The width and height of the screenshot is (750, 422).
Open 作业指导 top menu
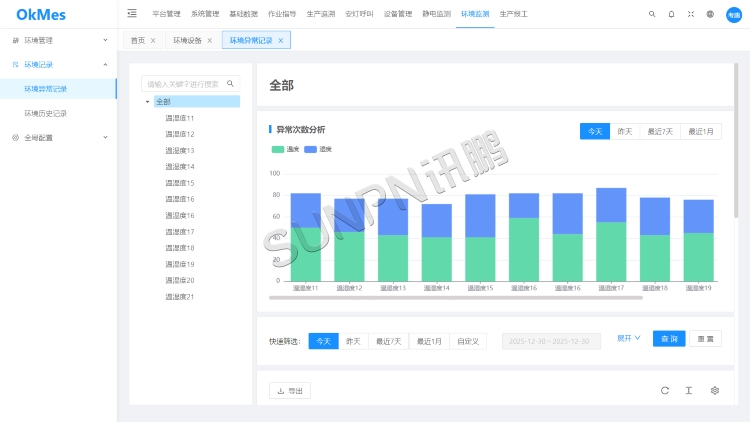[282, 14]
